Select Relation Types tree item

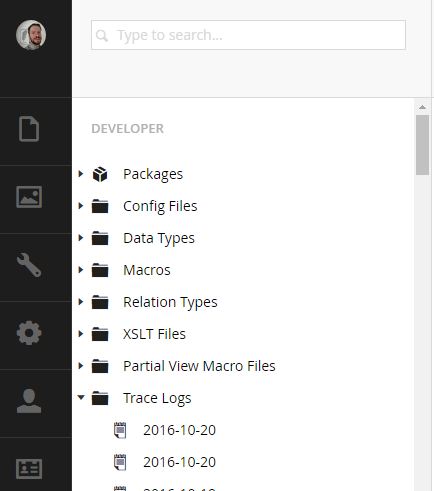170,302
